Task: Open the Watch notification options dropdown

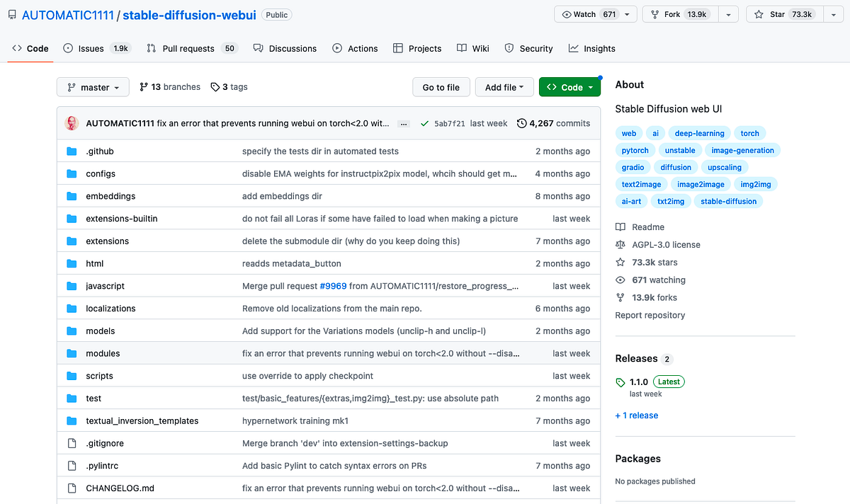Action: click(x=626, y=13)
